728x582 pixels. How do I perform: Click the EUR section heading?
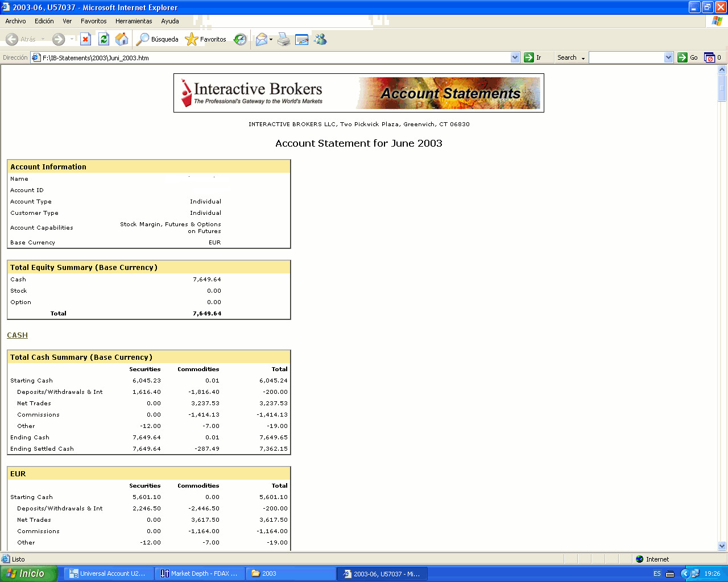[x=18, y=473]
